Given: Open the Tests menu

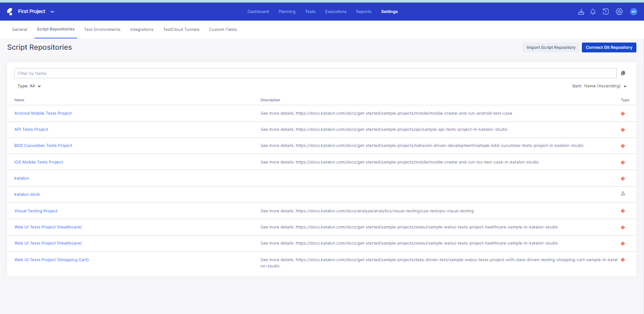Looking at the screenshot, I should pyautogui.click(x=310, y=12).
